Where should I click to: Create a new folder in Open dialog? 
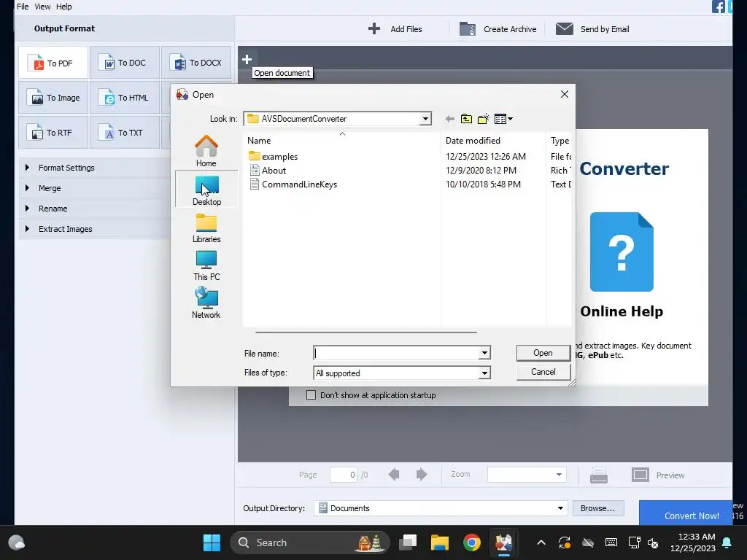(484, 119)
